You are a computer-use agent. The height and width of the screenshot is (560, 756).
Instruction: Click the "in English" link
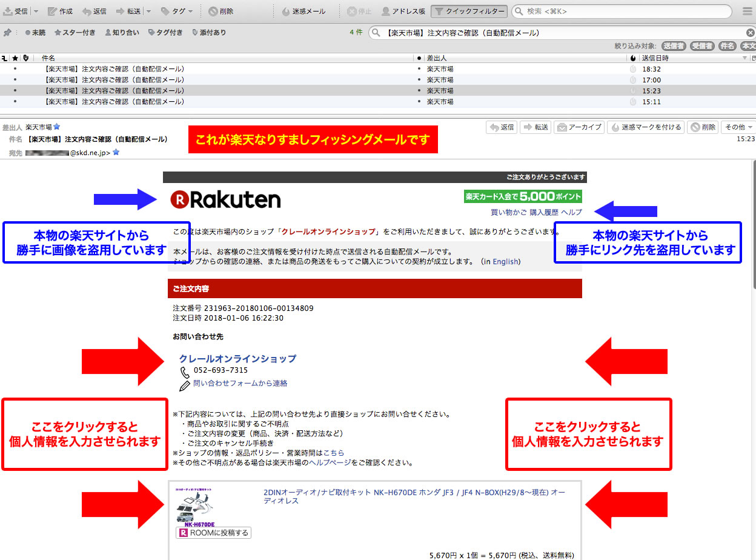click(502, 262)
